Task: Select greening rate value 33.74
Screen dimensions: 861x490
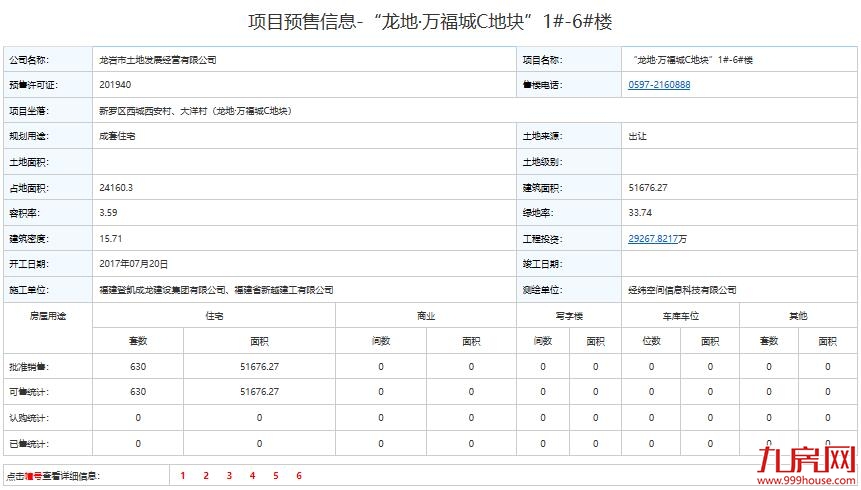Action: click(x=640, y=213)
